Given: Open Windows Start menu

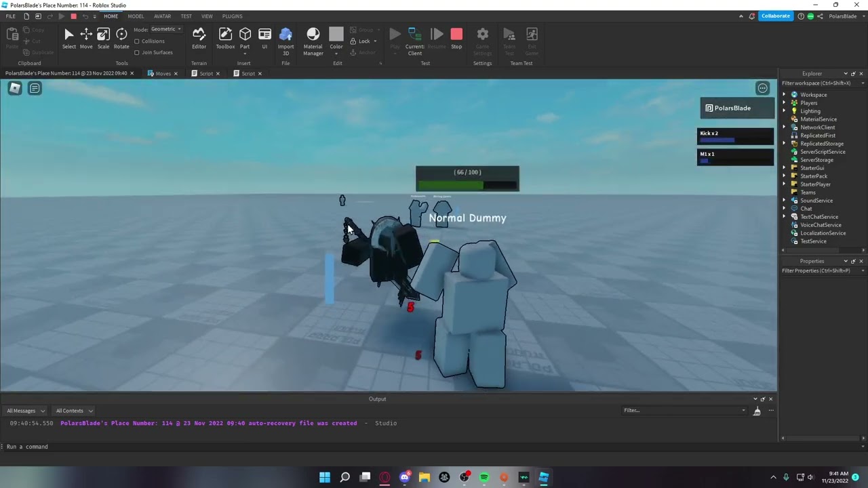Looking at the screenshot, I should click(325, 478).
